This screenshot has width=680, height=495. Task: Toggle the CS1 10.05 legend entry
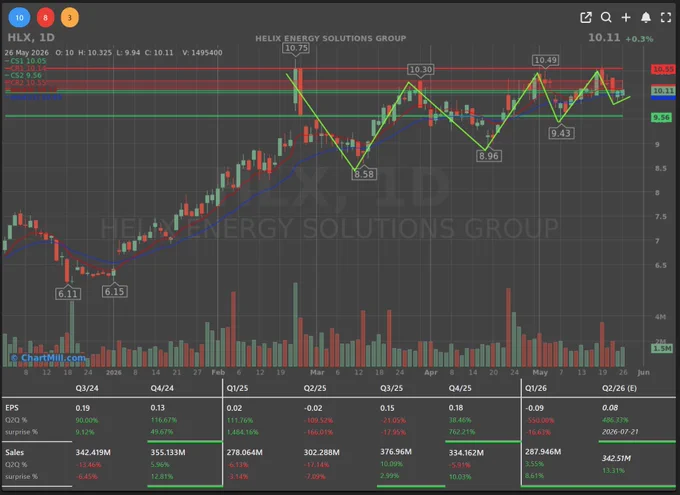(26, 61)
